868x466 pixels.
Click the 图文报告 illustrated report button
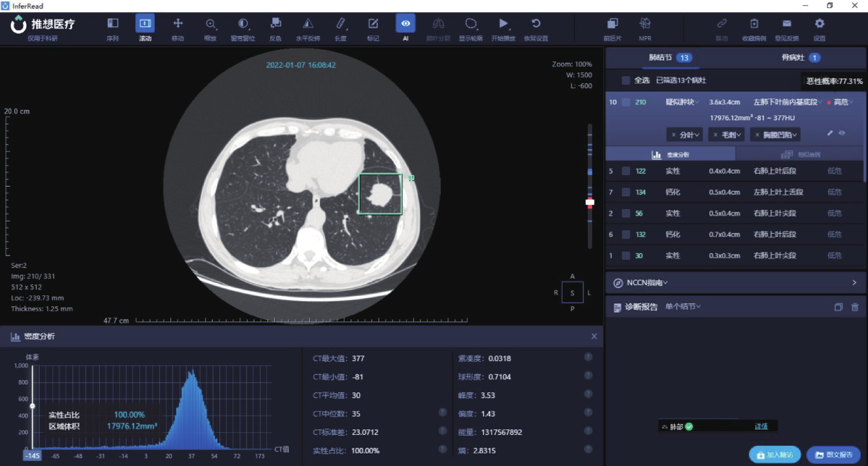pos(833,455)
